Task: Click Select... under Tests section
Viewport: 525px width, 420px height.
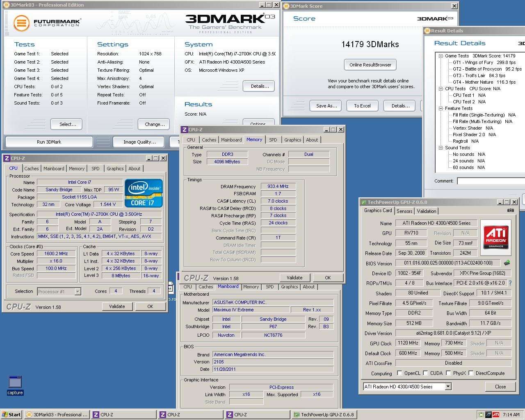Action: [66, 124]
